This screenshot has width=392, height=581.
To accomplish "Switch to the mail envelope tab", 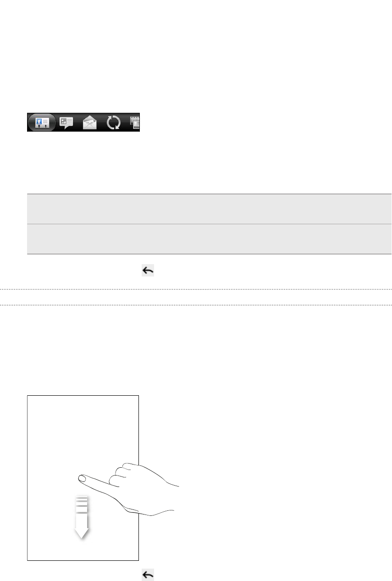I will coord(89,122).
